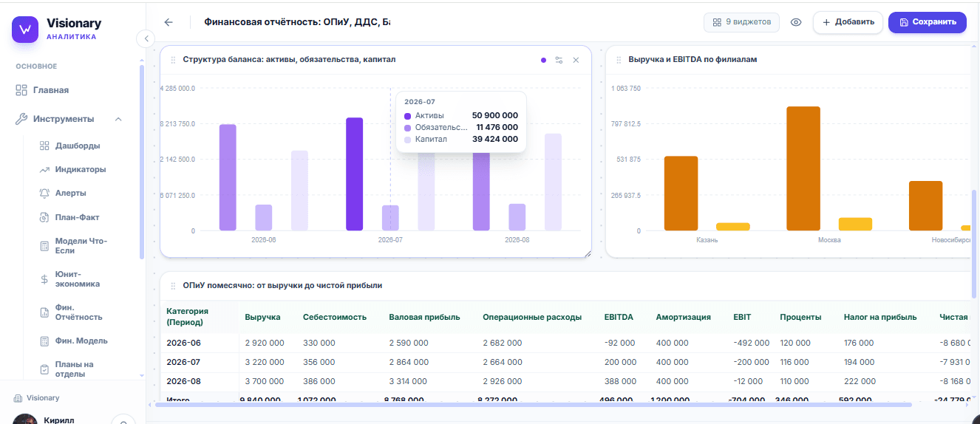Click the wrench icon beside Инструменты
980x424 pixels.
[x=21, y=119]
